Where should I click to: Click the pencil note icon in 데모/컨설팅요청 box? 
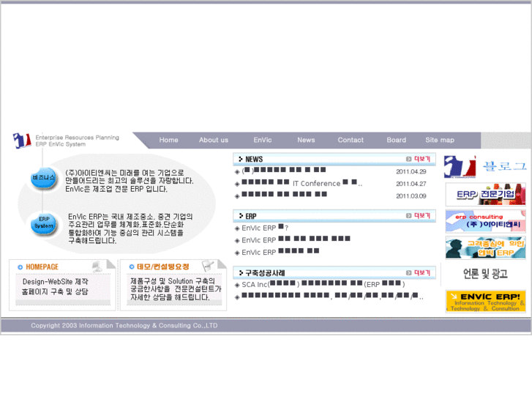coord(208,266)
